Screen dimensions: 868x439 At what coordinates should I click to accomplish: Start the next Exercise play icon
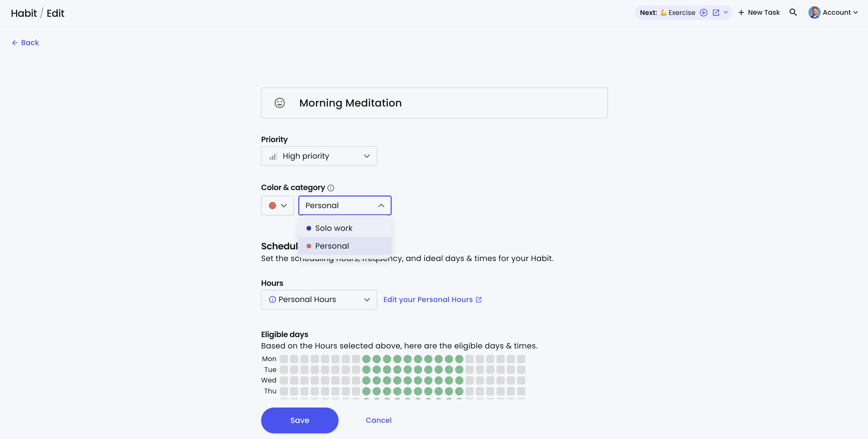(x=703, y=13)
